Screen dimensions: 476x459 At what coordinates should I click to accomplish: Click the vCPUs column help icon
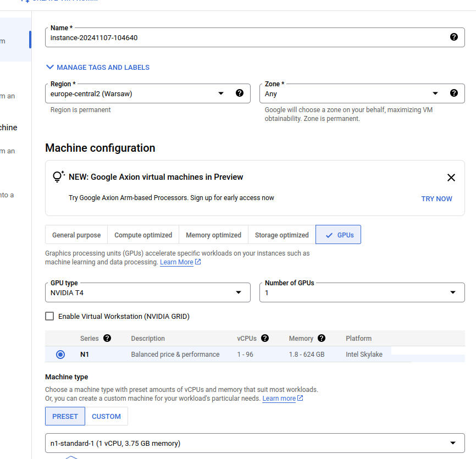pyautogui.click(x=265, y=338)
